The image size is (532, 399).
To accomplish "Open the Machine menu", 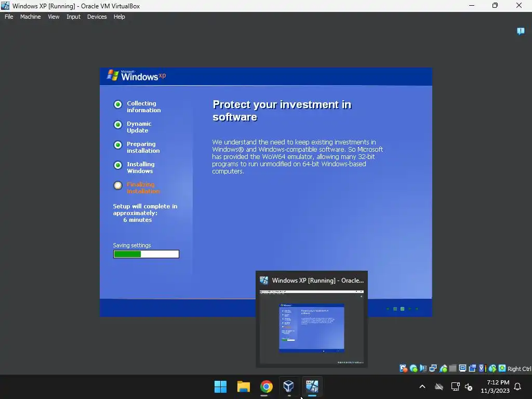I will (x=30, y=17).
